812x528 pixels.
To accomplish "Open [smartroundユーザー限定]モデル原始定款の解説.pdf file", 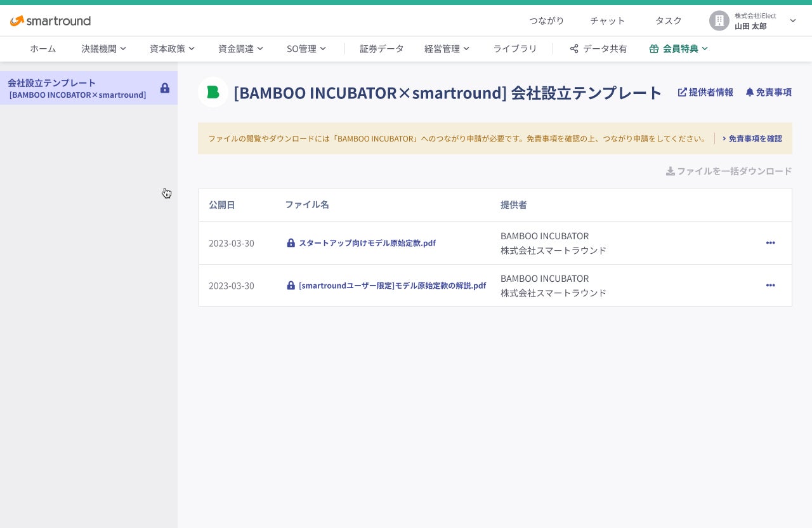I will (x=392, y=286).
